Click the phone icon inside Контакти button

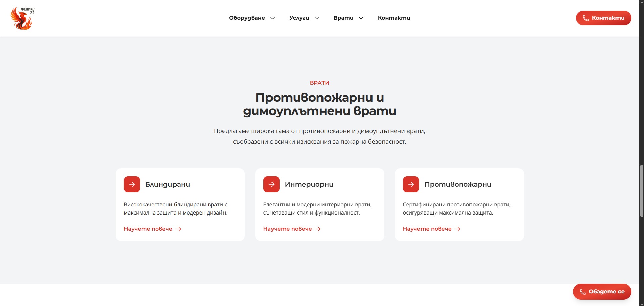click(x=586, y=18)
